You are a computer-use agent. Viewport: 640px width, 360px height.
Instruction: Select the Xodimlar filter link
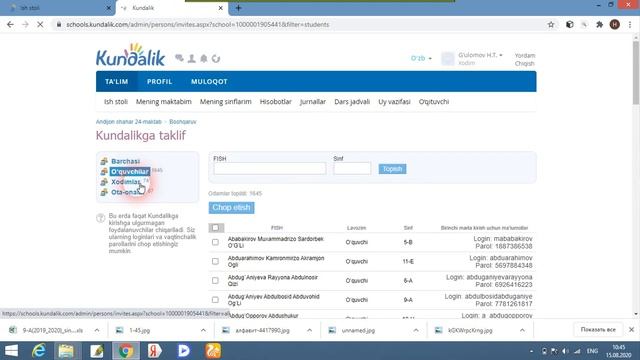point(126,182)
